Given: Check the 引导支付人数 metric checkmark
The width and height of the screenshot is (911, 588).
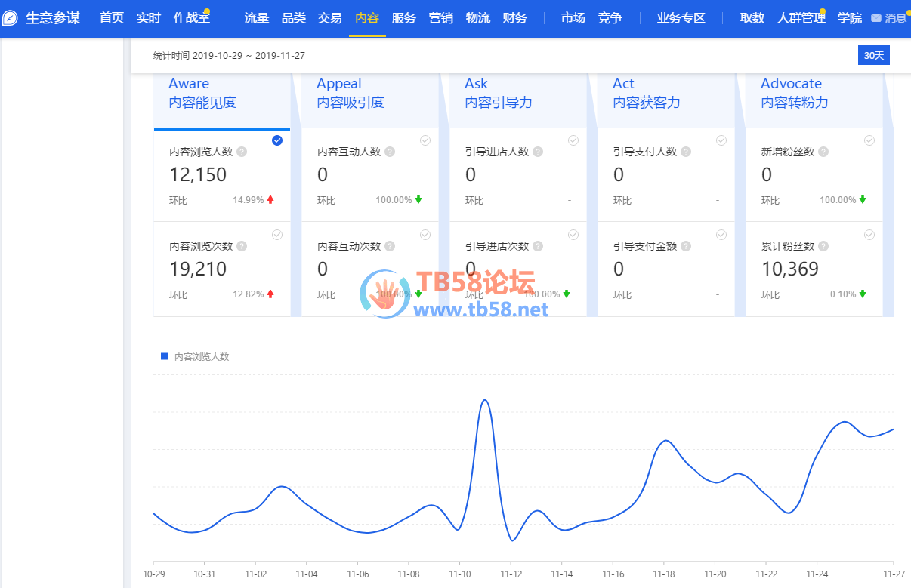Looking at the screenshot, I should tap(721, 140).
